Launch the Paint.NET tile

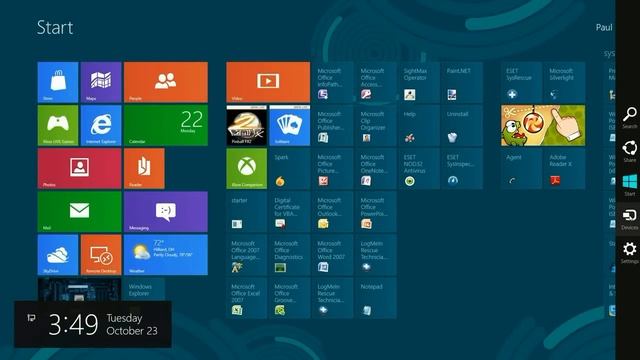click(462, 82)
